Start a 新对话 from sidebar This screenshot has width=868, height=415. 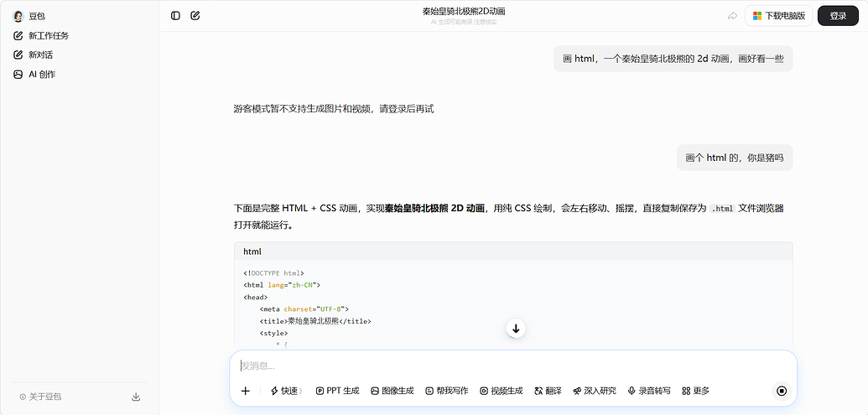click(34, 54)
